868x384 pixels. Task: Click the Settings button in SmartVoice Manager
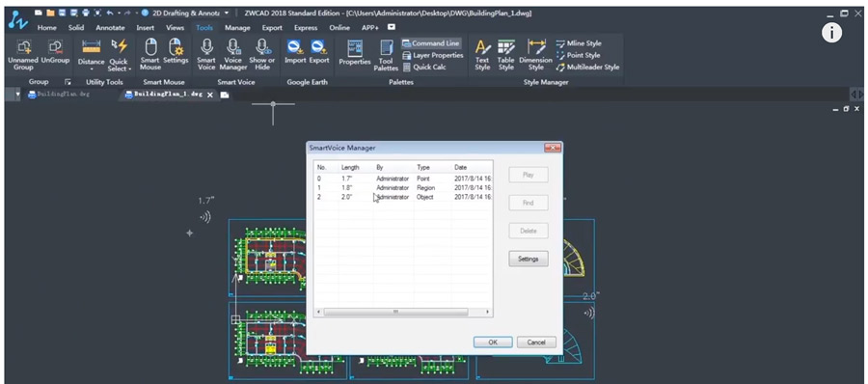pos(529,259)
